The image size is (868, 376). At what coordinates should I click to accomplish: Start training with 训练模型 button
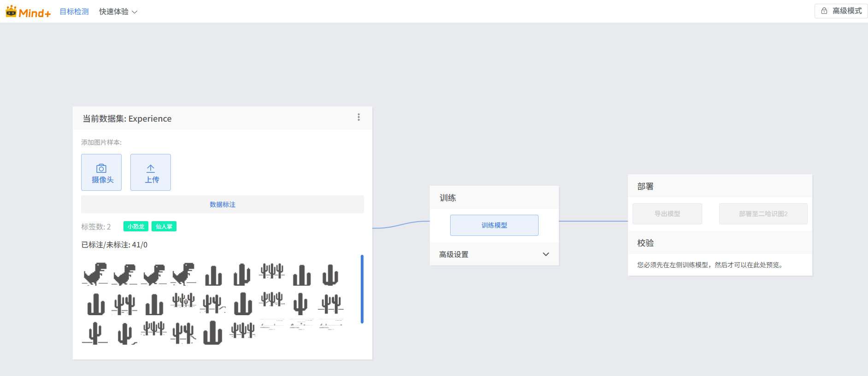click(x=494, y=225)
